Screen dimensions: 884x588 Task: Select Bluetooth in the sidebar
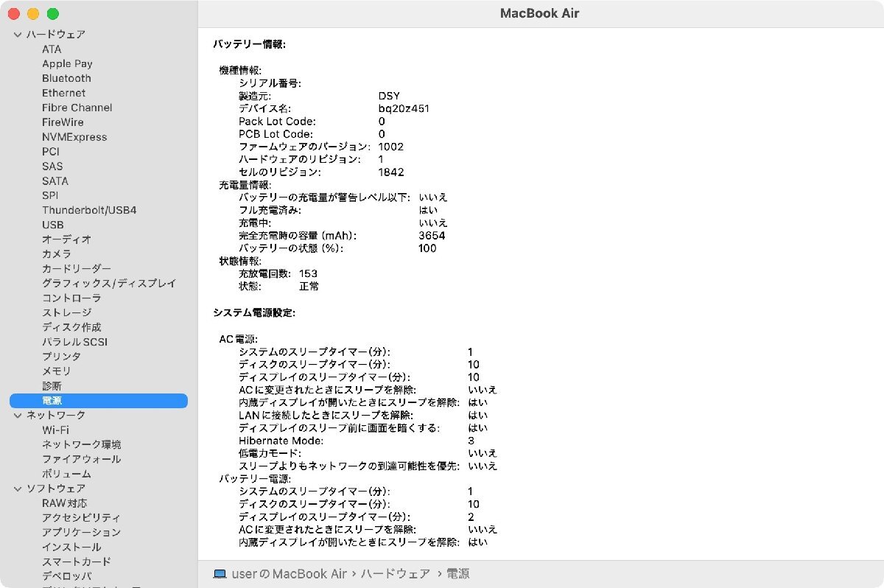pyautogui.click(x=66, y=78)
